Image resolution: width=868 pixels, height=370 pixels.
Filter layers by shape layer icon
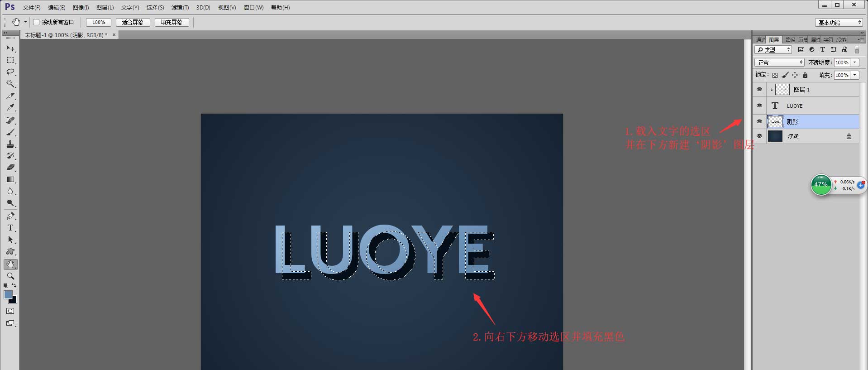coord(834,50)
